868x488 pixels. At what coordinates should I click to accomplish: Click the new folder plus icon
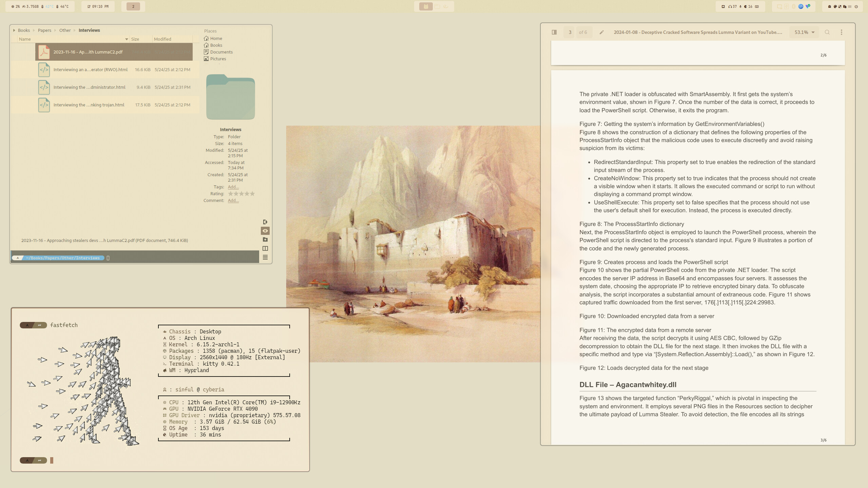[265, 240]
